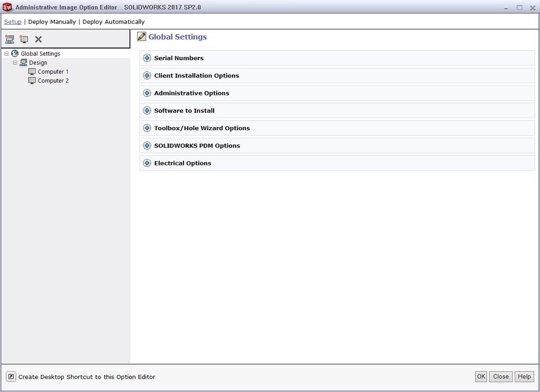Open the Deploy Automatically tab
Image resolution: width=540 pixels, height=392 pixels.
114,22
